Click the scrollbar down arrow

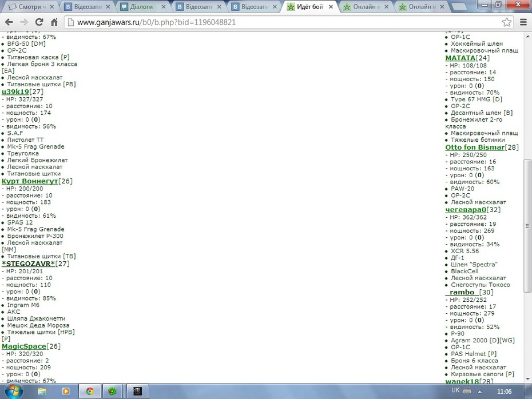[527, 380]
